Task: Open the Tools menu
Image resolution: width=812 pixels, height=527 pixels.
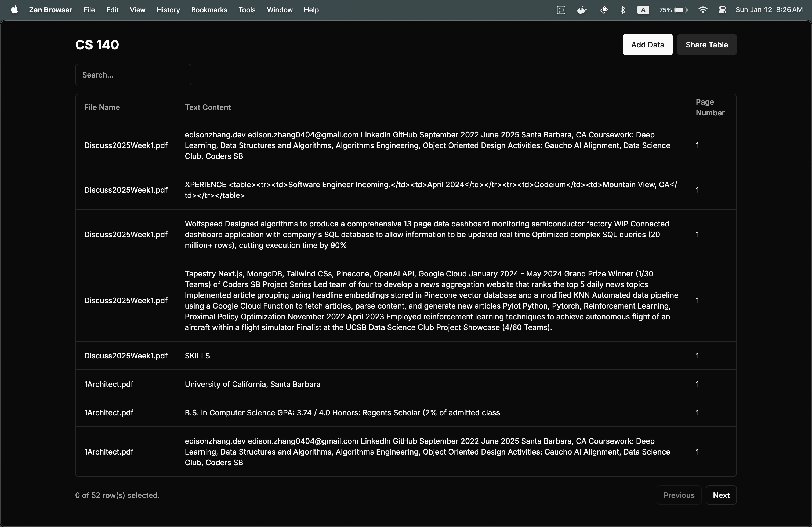Action: tap(247, 10)
